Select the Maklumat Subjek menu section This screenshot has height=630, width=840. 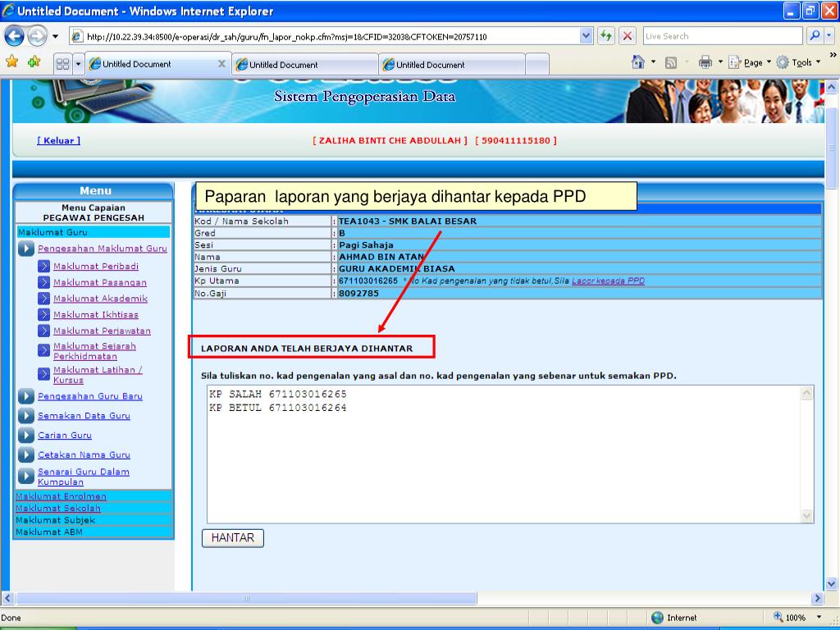coord(94,519)
